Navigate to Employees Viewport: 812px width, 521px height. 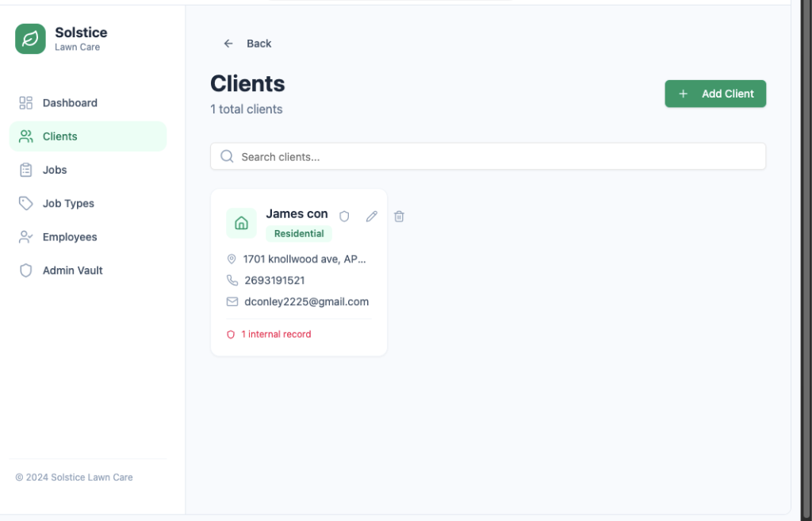(x=88, y=237)
